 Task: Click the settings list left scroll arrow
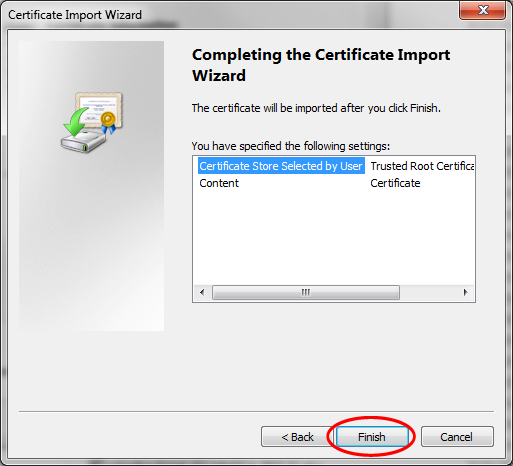[202, 292]
